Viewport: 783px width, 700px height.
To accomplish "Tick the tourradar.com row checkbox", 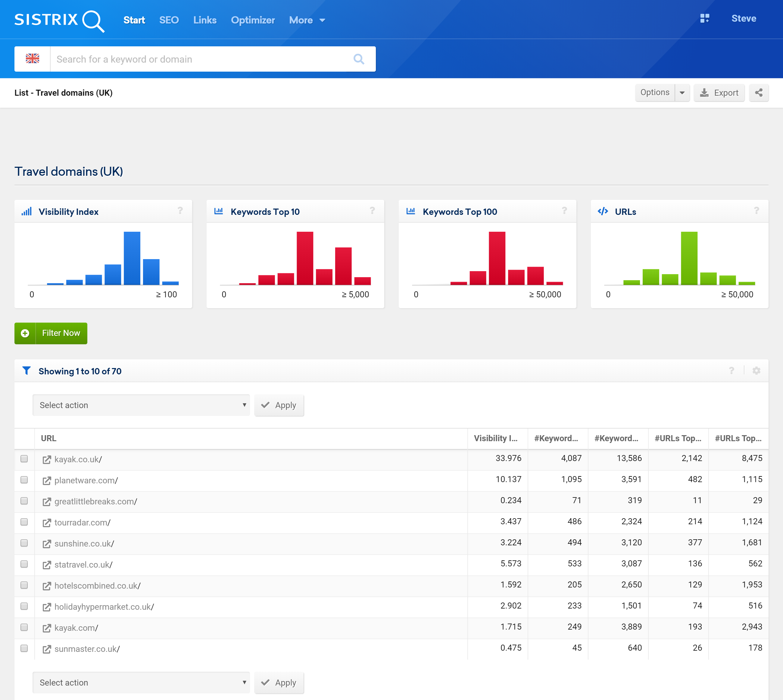I will tap(24, 522).
